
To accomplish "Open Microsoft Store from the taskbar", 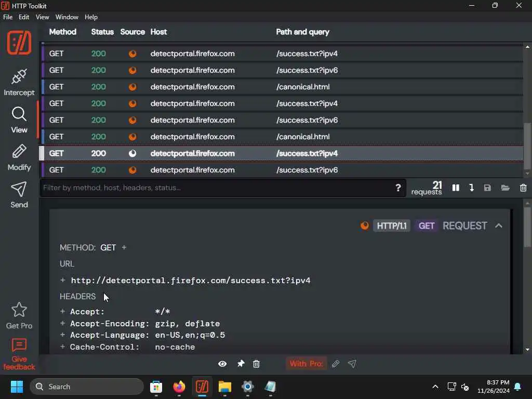I will pos(156,387).
